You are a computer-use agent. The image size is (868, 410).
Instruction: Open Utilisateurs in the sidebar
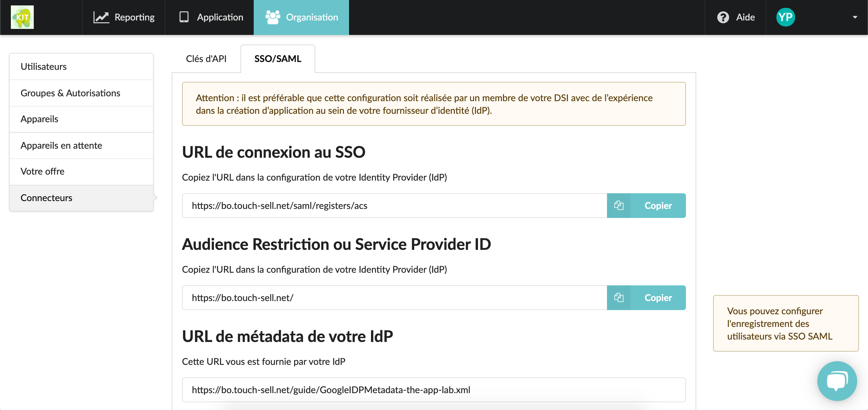[81, 67]
